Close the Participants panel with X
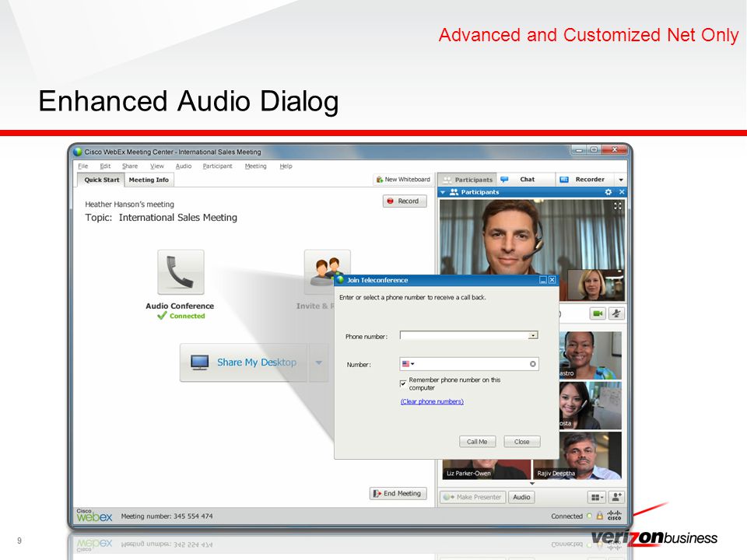The width and height of the screenshot is (747, 560). (x=622, y=192)
